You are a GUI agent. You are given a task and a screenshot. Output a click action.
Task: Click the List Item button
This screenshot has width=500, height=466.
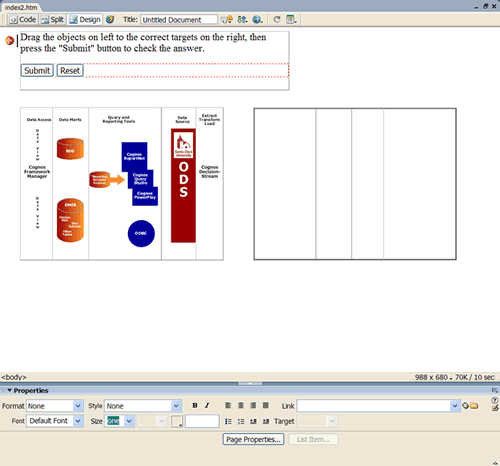(x=313, y=439)
